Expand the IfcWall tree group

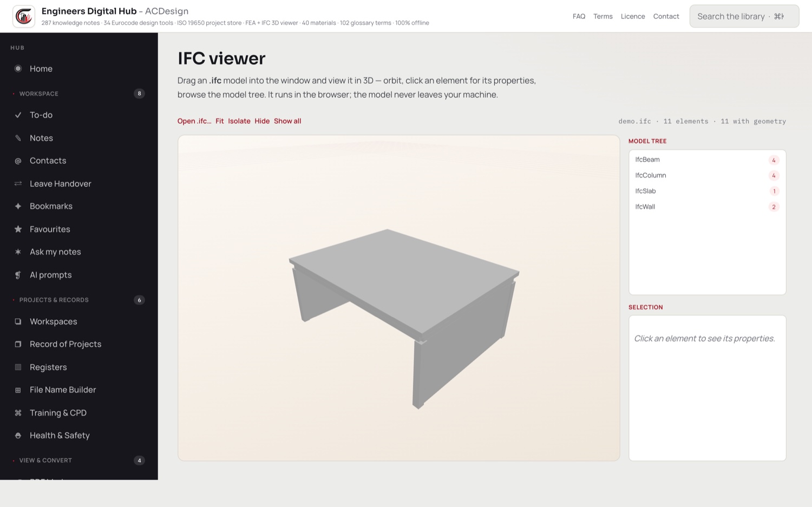pos(707,207)
